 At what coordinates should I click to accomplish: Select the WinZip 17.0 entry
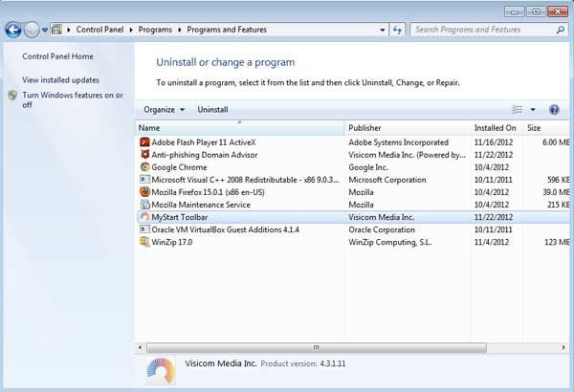pos(172,242)
